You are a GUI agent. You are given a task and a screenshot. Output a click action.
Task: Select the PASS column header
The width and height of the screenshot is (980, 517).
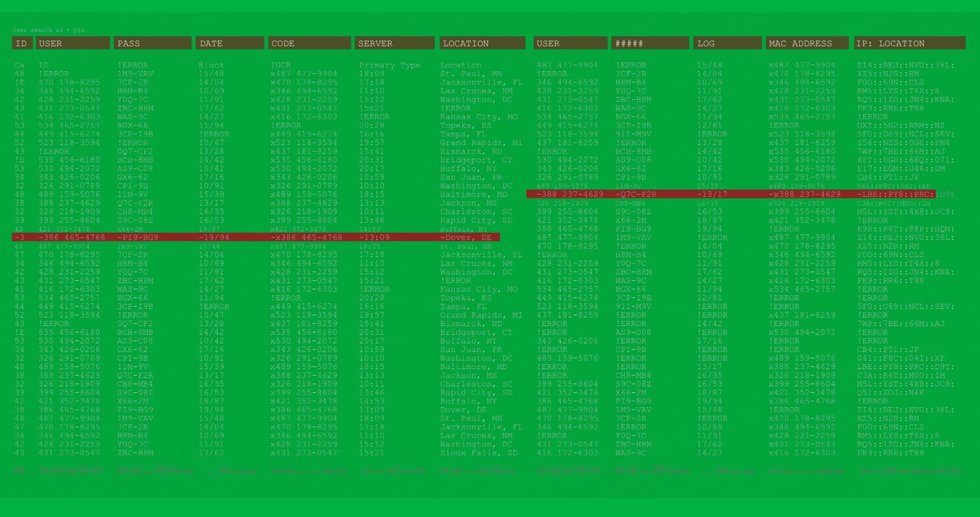click(x=153, y=43)
